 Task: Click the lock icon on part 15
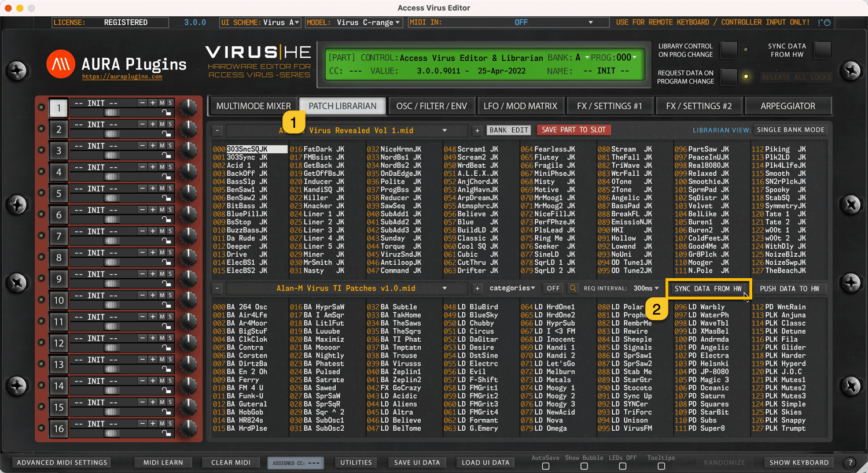(x=167, y=412)
